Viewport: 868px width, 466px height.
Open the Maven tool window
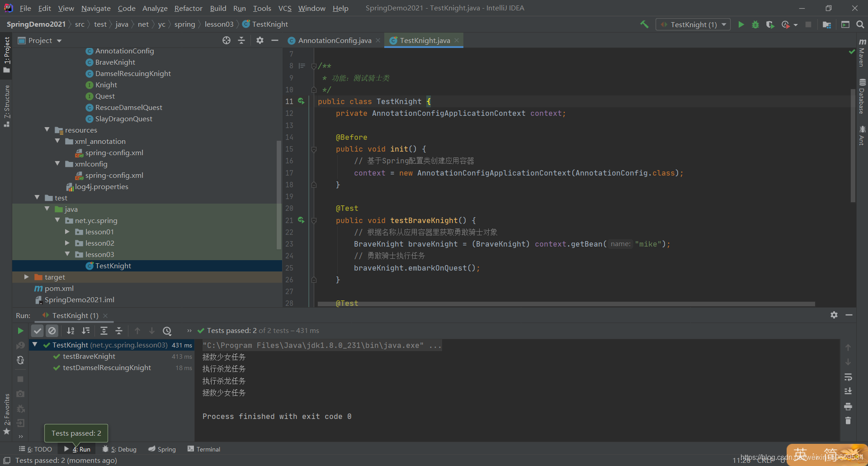(x=862, y=53)
